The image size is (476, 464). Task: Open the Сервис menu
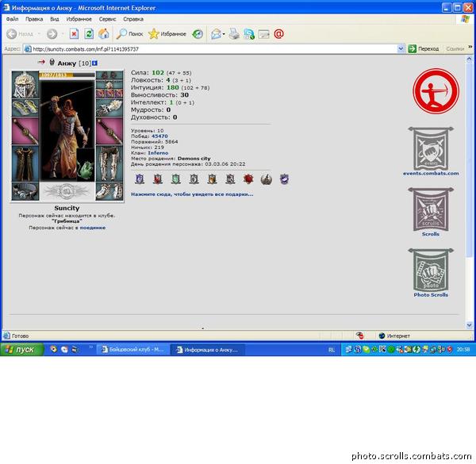tap(107, 19)
